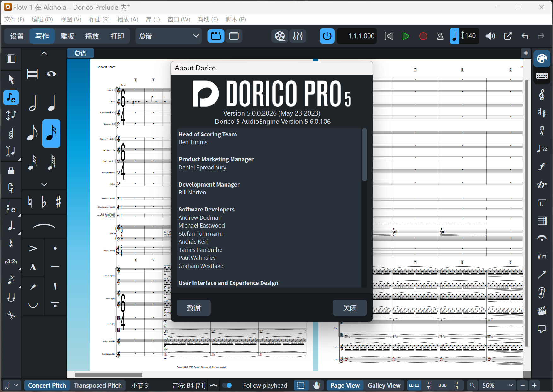Image resolution: width=553 pixels, height=392 pixels.
Task: Open the zoom percentage dropdown
Action: tap(497, 385)
